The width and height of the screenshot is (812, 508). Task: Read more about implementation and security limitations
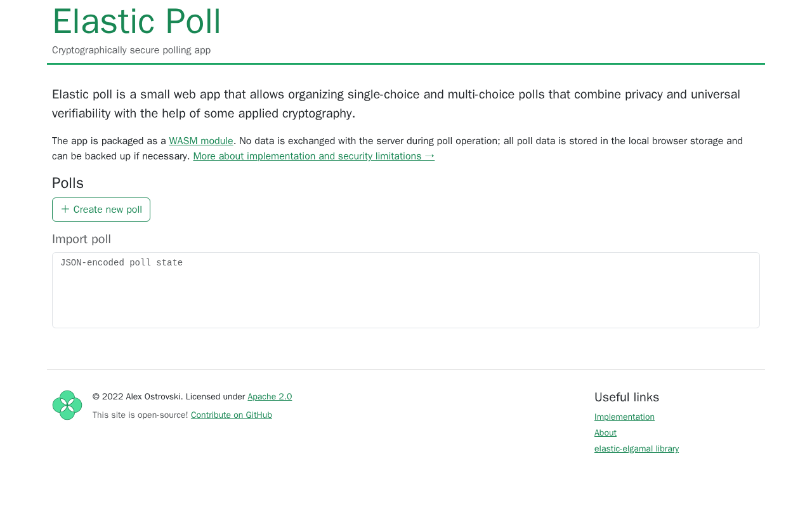[313, 156]
